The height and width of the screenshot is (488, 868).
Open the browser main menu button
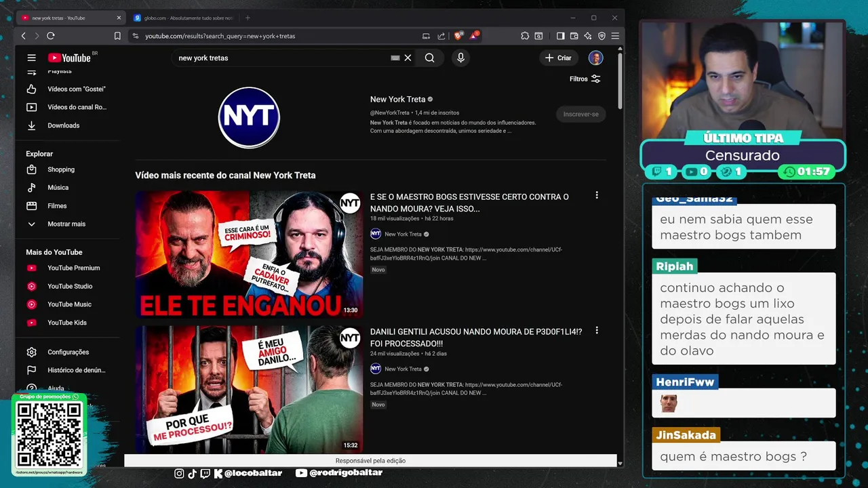click(x=615, y=36)
